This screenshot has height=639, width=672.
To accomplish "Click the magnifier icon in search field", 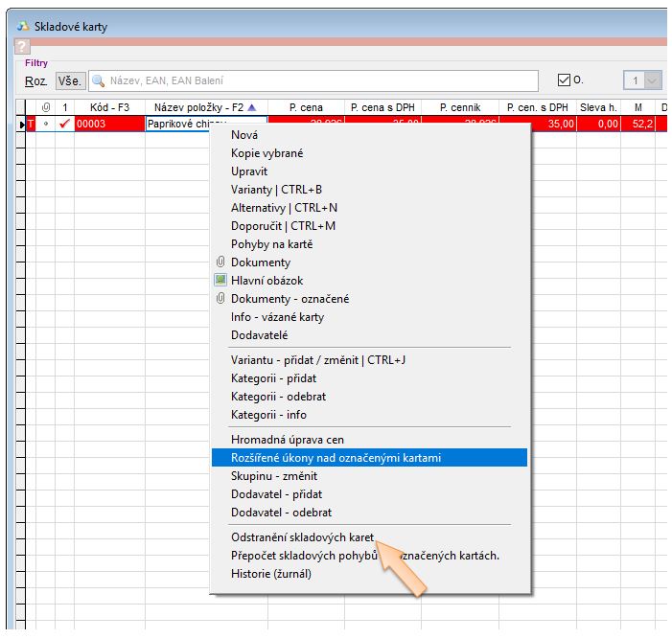I will point(98,81).
